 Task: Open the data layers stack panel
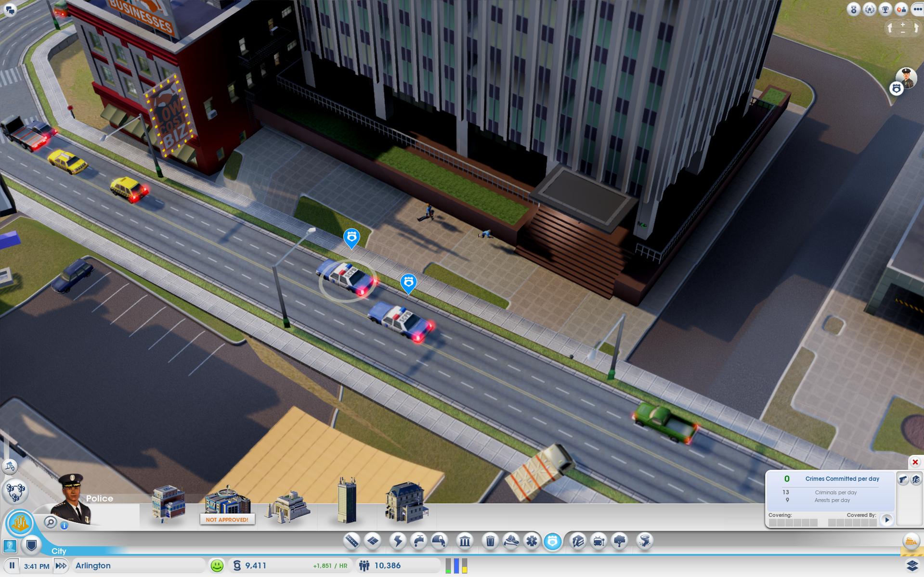pos(912,565)
